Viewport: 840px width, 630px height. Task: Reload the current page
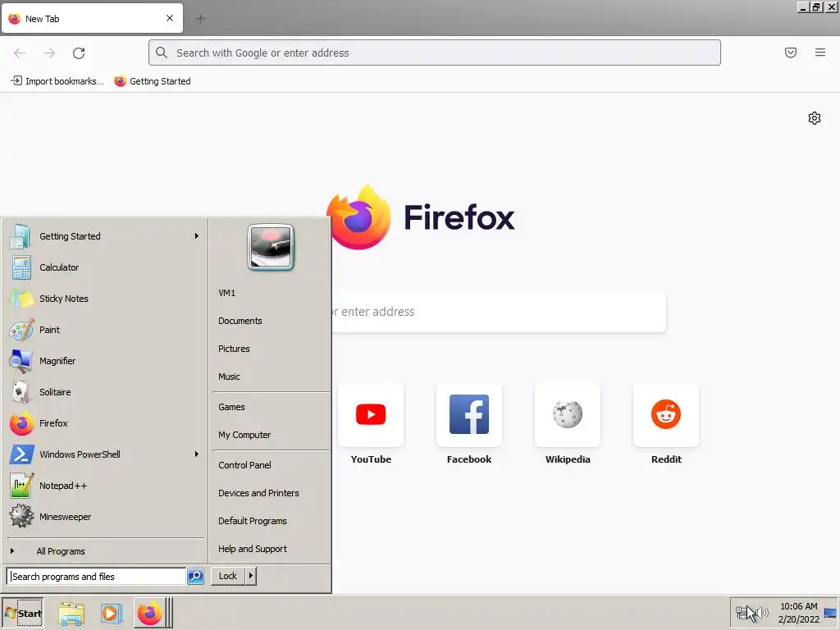[x=79, y=53]
